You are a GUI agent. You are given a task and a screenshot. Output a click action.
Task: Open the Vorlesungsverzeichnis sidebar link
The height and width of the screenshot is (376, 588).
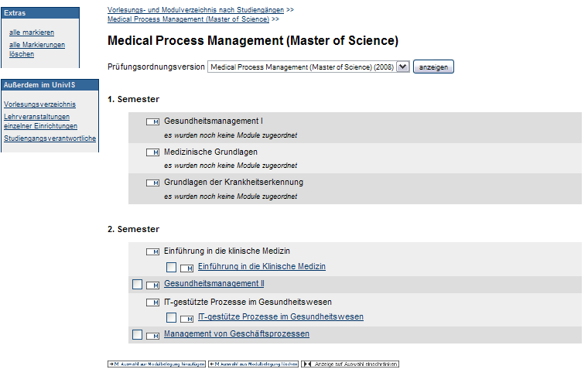[39, 104]
